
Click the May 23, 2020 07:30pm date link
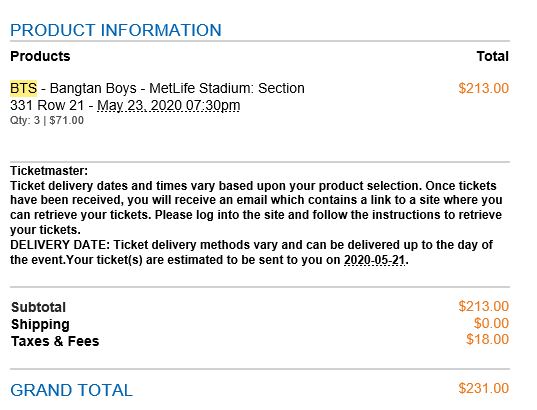pos(168,105)
